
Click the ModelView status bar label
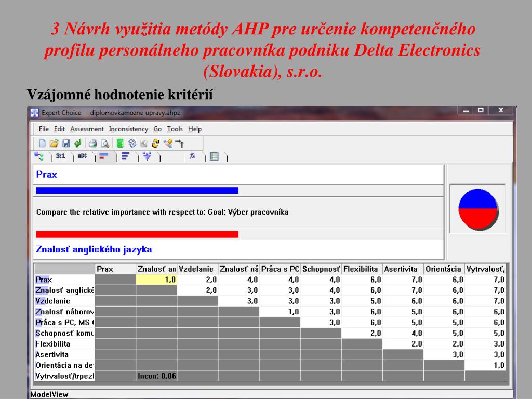(49, 395)
